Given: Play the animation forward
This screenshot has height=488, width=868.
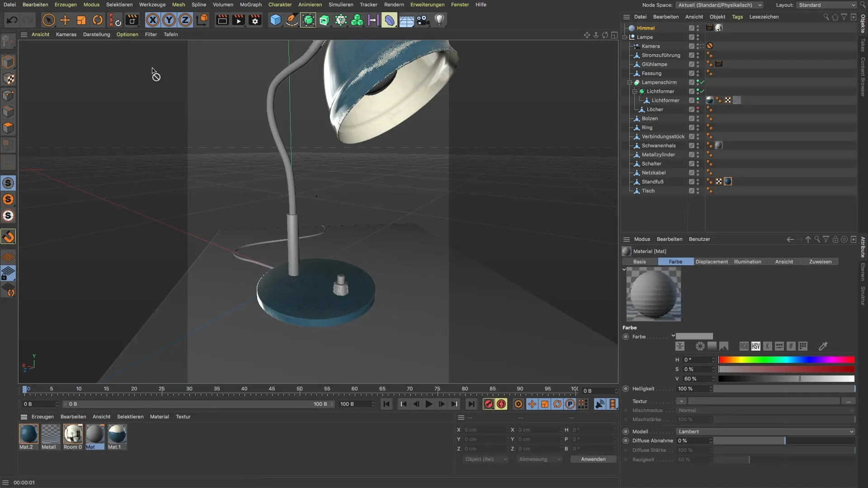Looking at the screenshot, I should (x=429, y=404).
